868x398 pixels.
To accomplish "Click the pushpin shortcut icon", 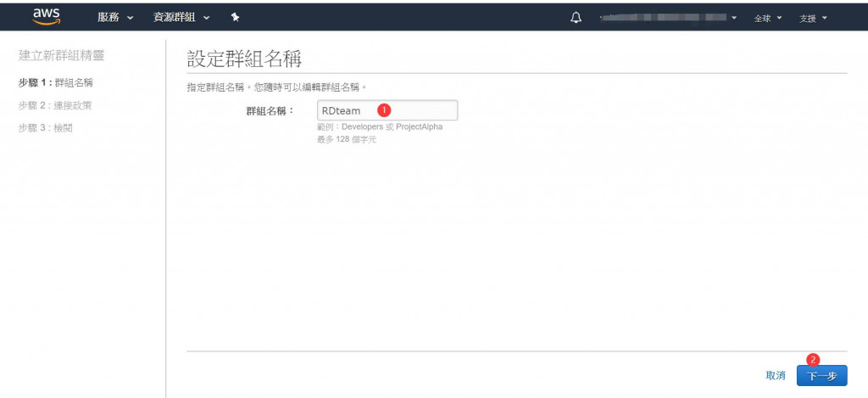I will click(236, 17).
